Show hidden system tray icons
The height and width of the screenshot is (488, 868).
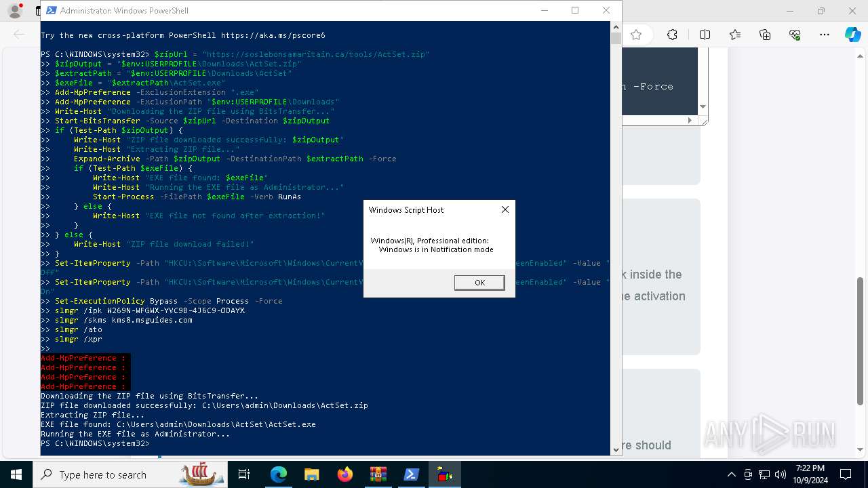(x=731, y=474)
